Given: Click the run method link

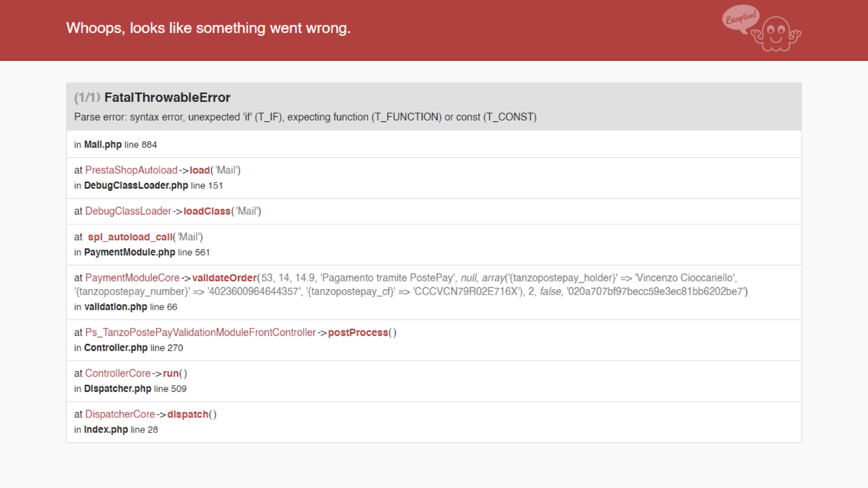Looking at the screenshot, I should pos(170,374).
